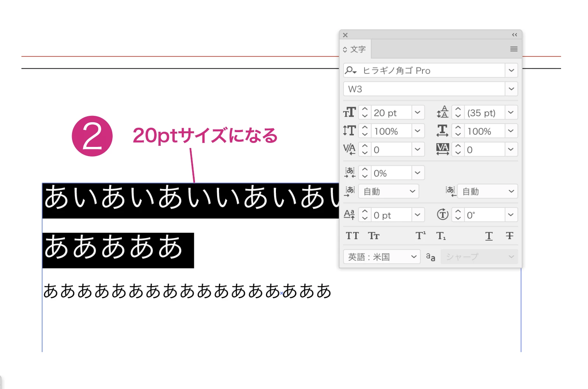This screenshot has height=389, width=588.
Task: Open the シャープ anti-aliasing dropdown
Action: coord(479,257)
